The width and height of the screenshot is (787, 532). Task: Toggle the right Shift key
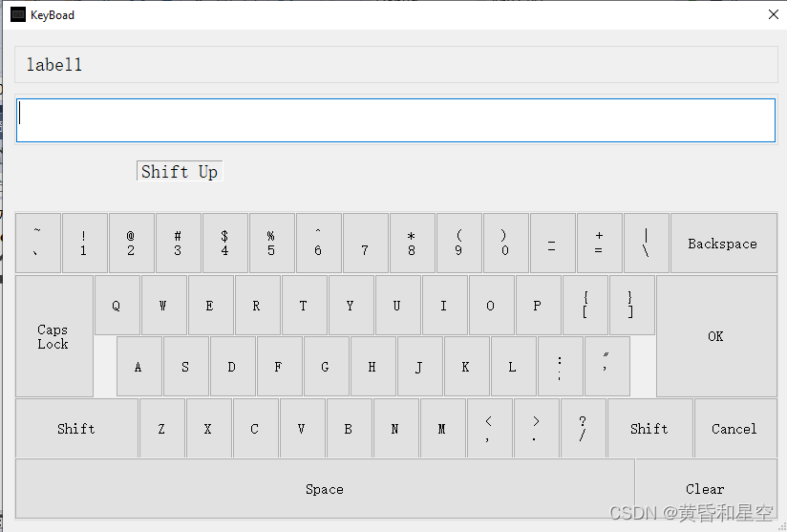pyautogui.click(x=649, y=428)
